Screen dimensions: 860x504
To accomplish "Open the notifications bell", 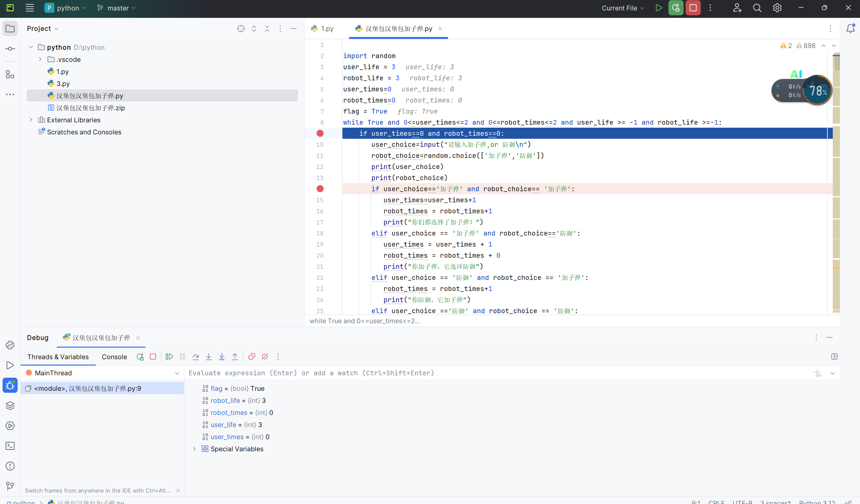I will pos(851,29).
